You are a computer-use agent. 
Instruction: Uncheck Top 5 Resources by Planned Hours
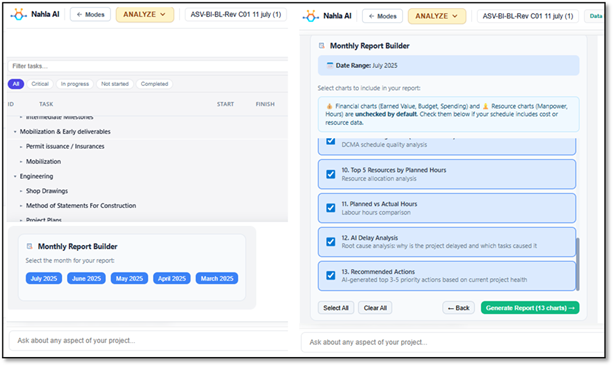tap(331, 174)
